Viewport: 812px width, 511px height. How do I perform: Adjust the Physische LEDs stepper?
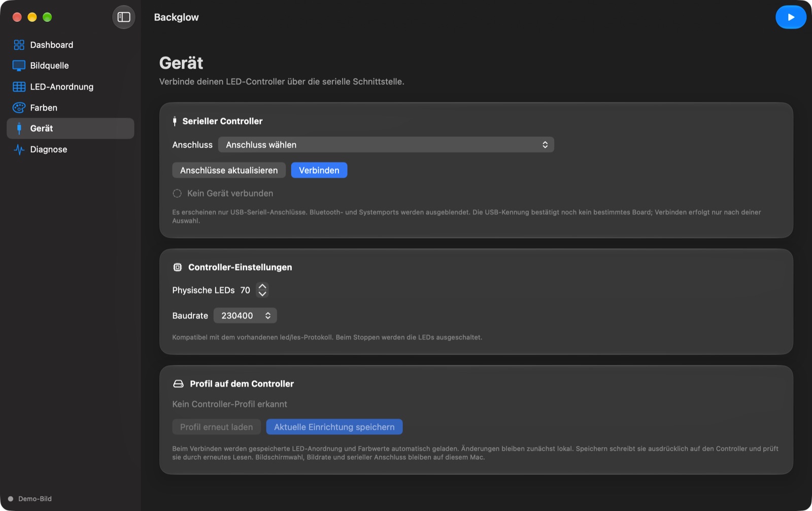pyautogui.click(x=262, y=290)
